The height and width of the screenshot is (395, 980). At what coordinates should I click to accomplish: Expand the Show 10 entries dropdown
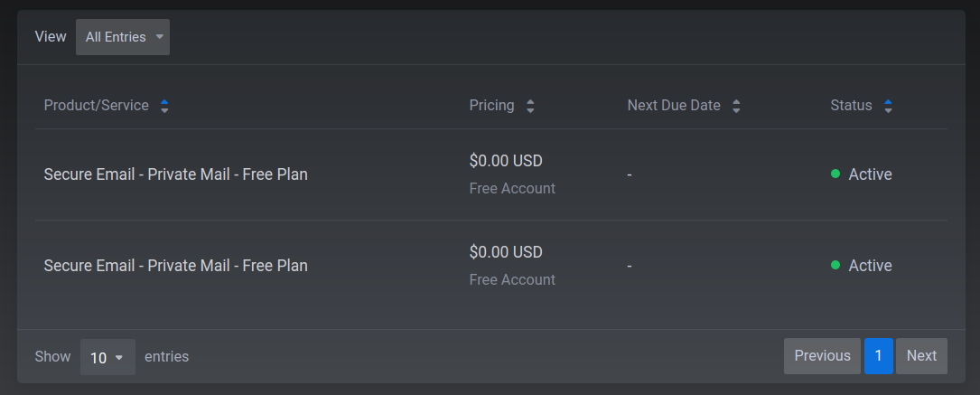point(107,357)
